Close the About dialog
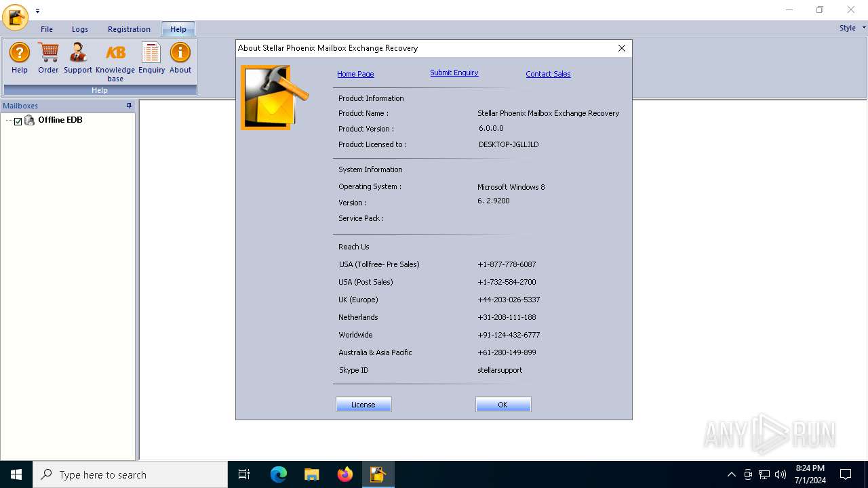The width and height of the screenshot is (868, 488). point(622,48)
